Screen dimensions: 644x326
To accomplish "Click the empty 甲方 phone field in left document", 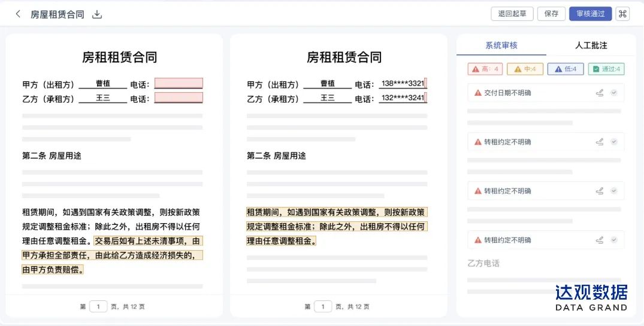I will pyautogui.click(x=179, y=84).
